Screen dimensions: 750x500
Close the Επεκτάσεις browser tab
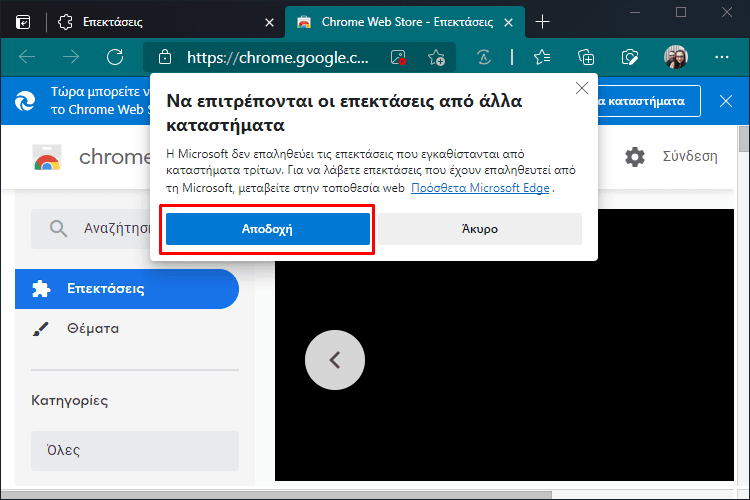269,22
